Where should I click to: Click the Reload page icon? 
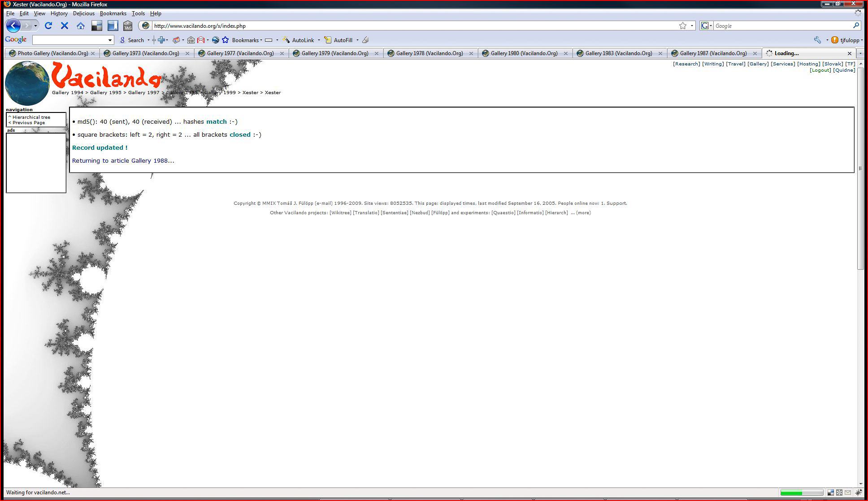[48, 26]
